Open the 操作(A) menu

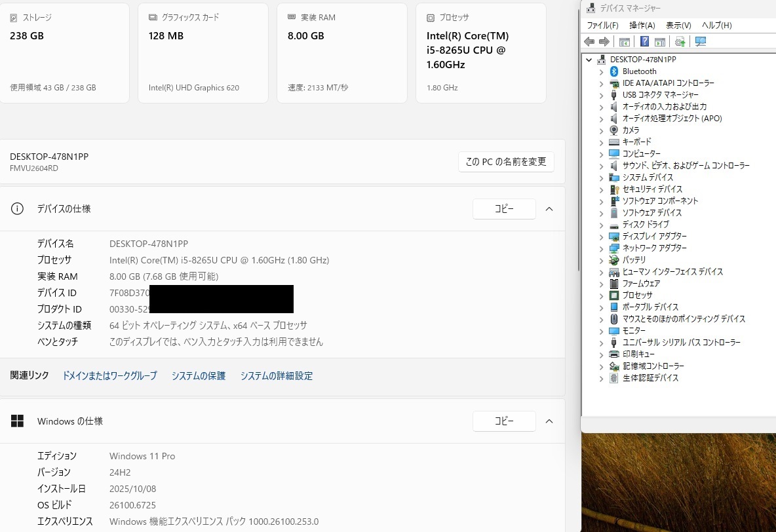(642, 26)
